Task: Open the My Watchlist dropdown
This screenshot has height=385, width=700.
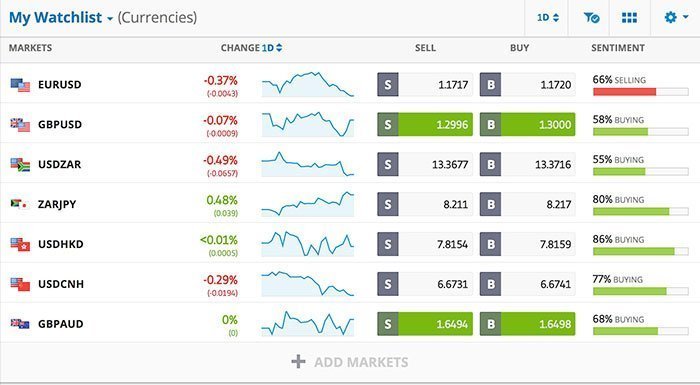Action: tap(61, 17)
